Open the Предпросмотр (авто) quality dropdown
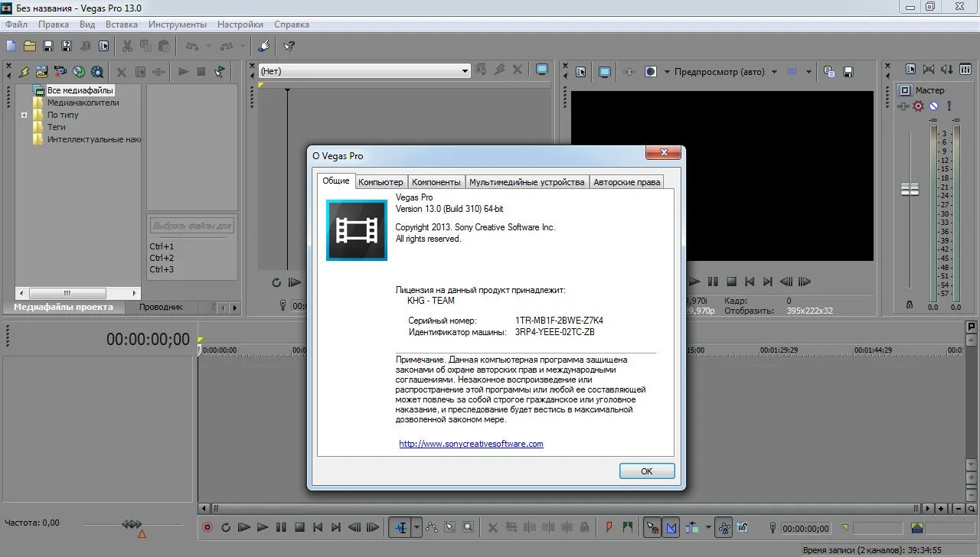Viewport: 980px width, 557px height. [x=774, y=72]
